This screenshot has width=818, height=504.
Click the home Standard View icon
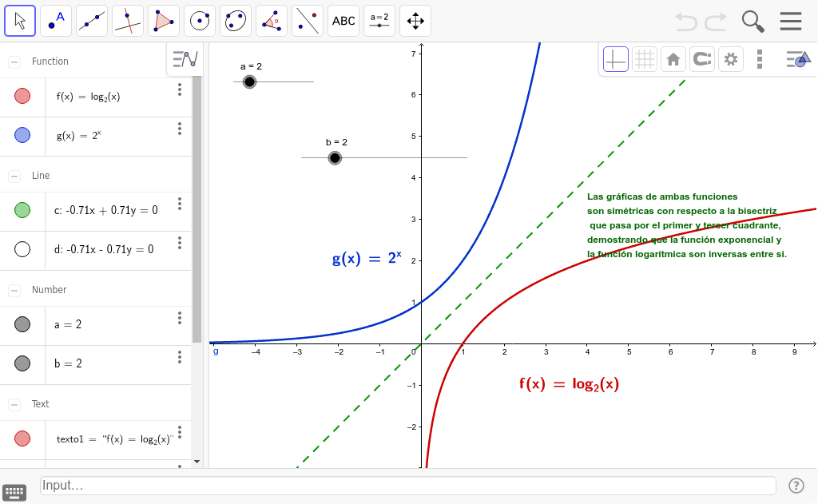pos(673,59)
